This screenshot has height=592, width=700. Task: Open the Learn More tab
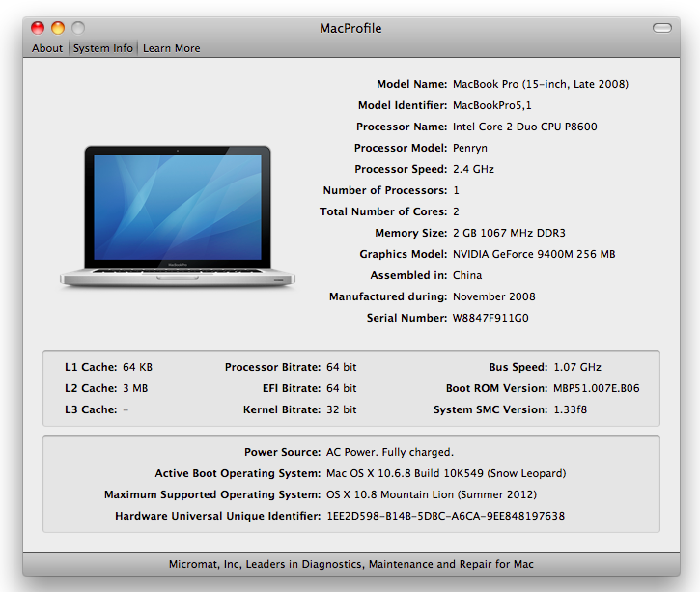[172, 48]
